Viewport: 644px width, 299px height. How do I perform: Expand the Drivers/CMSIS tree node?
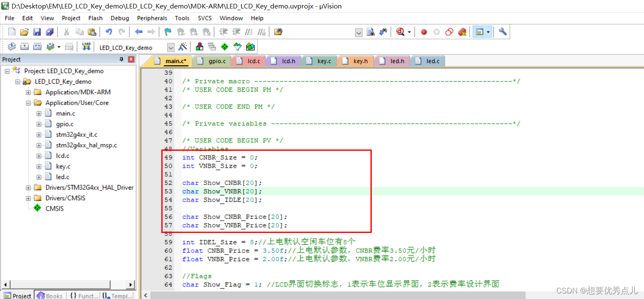point(28,198)
